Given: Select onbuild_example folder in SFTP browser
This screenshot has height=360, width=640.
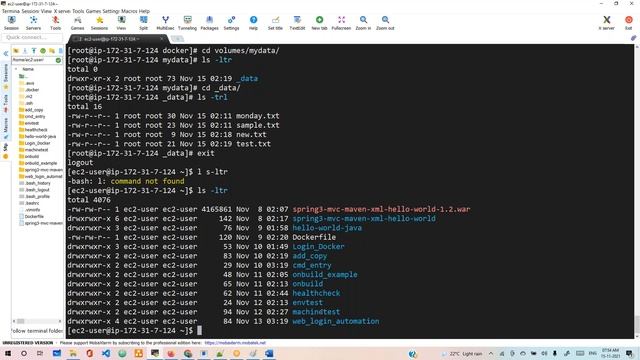Looking at the screenshot, I should pos(38,163).
